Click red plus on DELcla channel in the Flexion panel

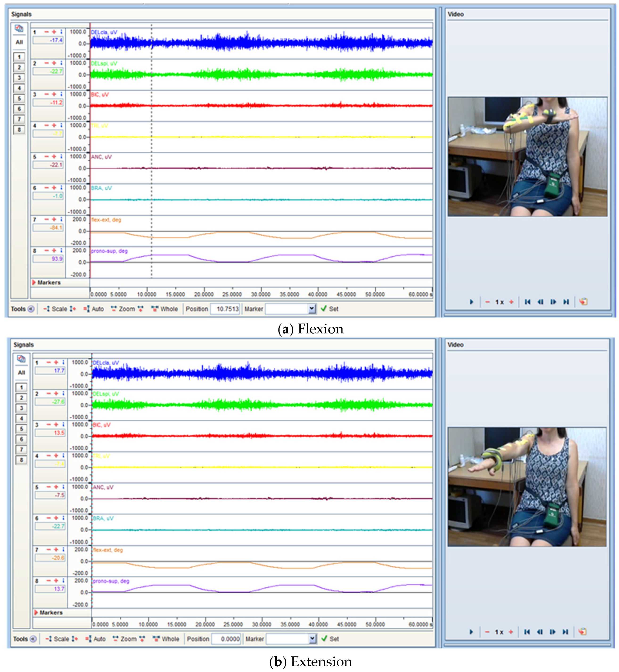(x=53, y=32)
